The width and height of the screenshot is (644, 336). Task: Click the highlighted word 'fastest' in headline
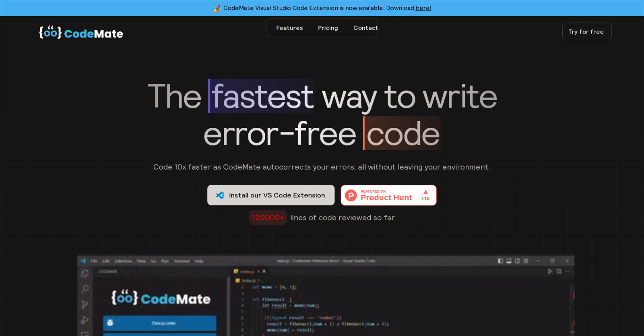tap(262, 96)
